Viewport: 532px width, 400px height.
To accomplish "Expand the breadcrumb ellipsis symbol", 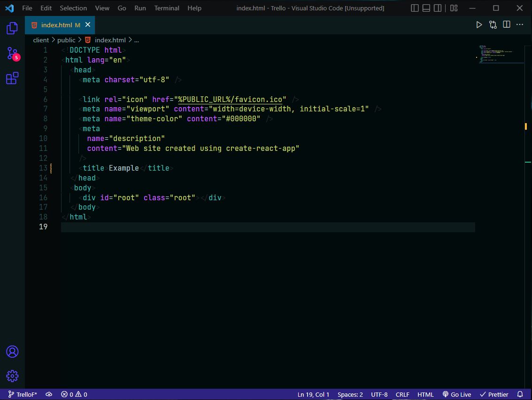I will pyautogui.click(x=136, y=40).
